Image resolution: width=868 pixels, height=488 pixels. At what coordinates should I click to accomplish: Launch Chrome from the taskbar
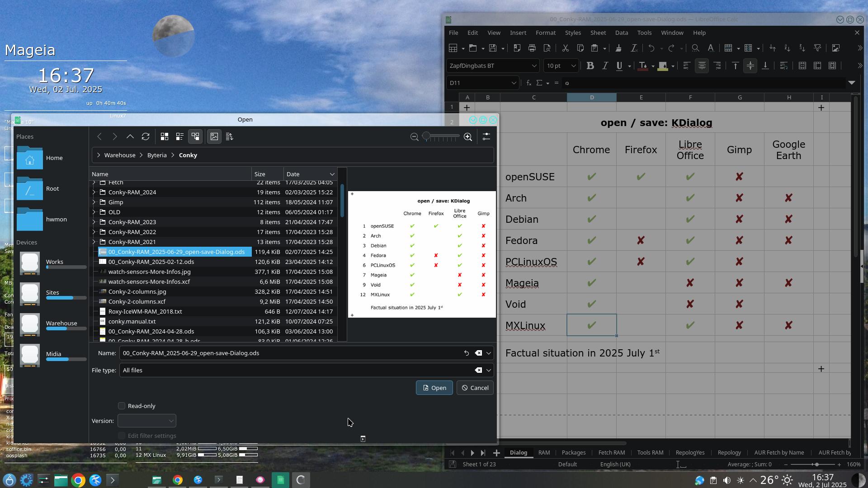click(x=78, y=480)
